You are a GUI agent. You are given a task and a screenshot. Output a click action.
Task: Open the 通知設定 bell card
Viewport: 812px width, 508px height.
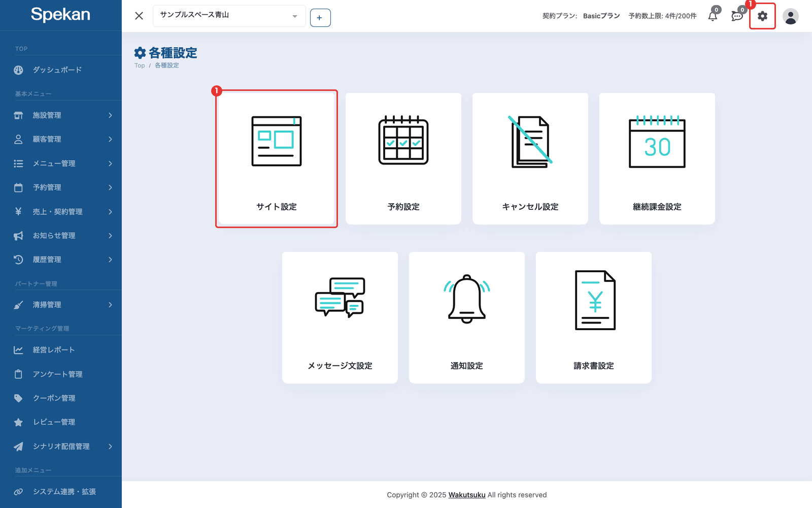click(x=467, y=317)
